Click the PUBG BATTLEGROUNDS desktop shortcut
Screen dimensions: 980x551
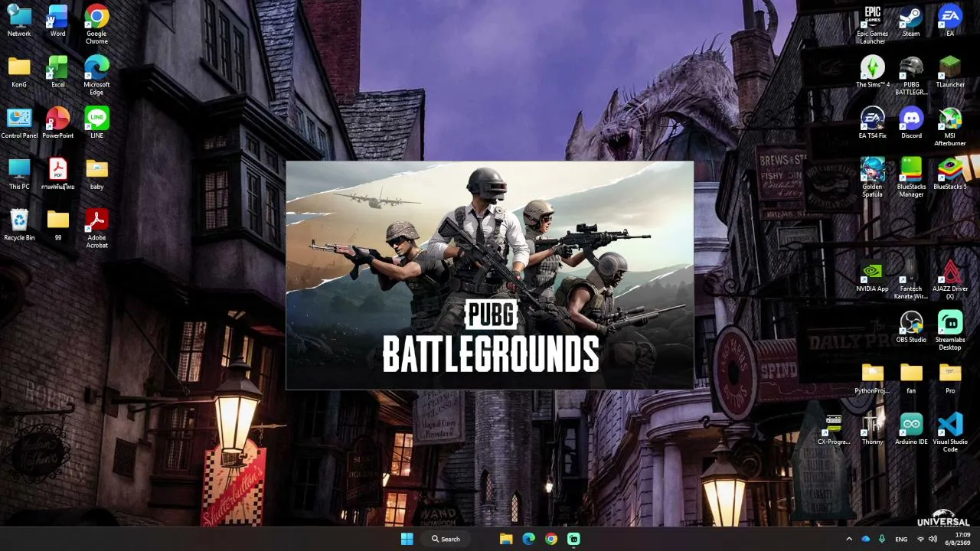pyautogui.click(x=911, y=76)
